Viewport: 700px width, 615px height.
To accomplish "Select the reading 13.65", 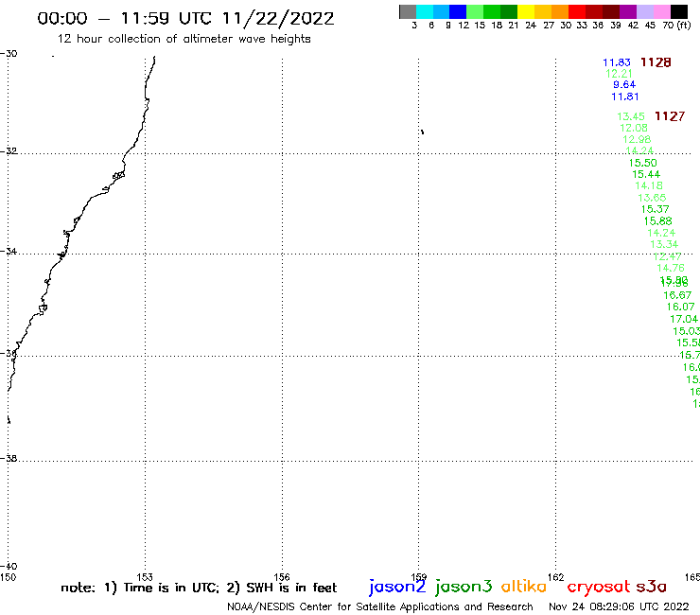I will point(652,198).
